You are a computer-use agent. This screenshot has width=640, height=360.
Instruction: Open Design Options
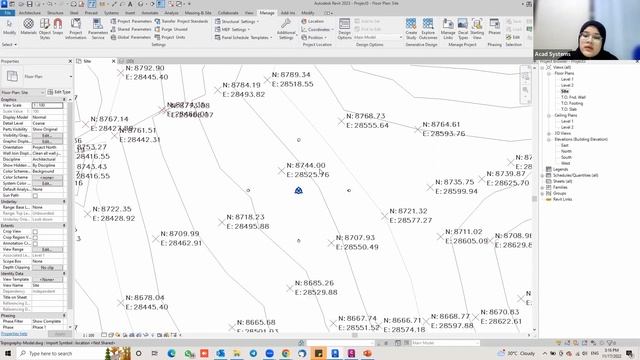(344, 29)
